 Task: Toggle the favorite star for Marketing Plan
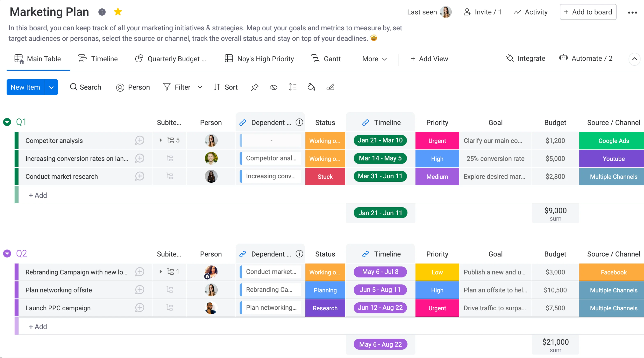pos(118,12)
